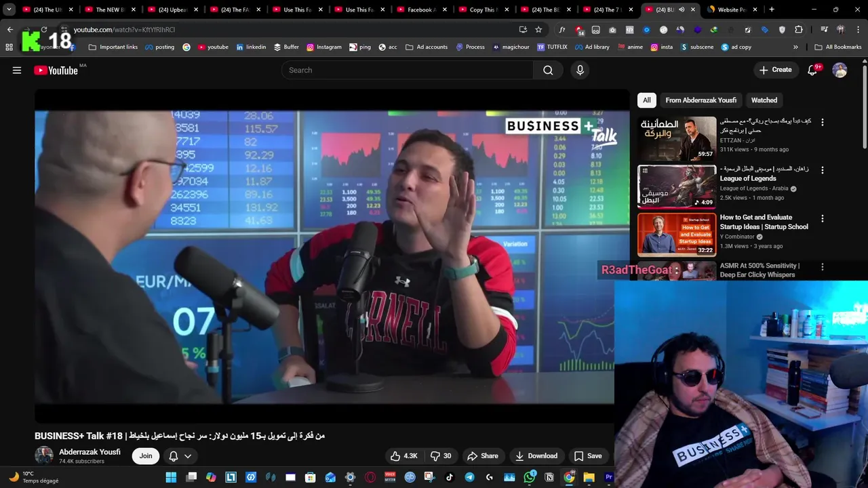Select the All filter chip

click(647, 100)
